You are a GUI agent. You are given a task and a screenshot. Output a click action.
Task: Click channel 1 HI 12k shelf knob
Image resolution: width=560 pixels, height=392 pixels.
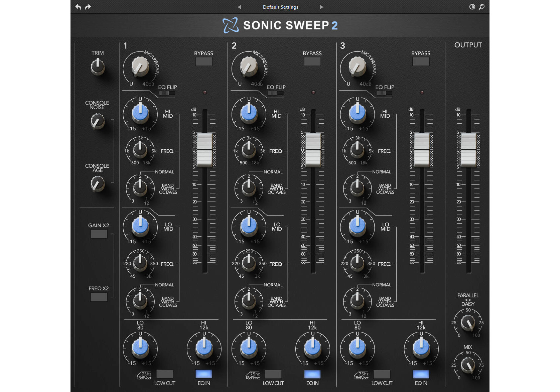pyautogui.click(x=204, y=348)
